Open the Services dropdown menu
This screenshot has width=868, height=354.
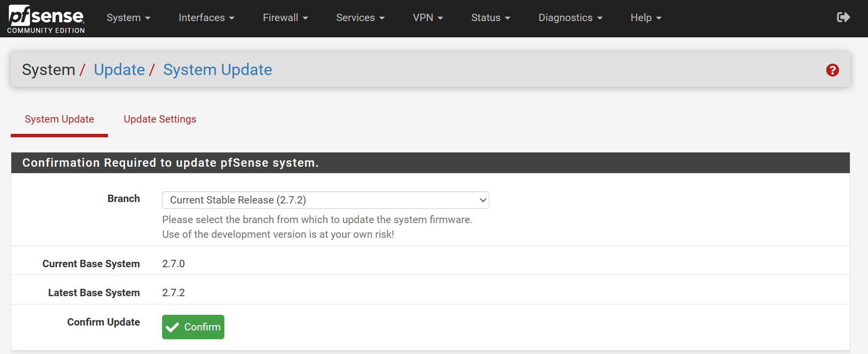360,18
